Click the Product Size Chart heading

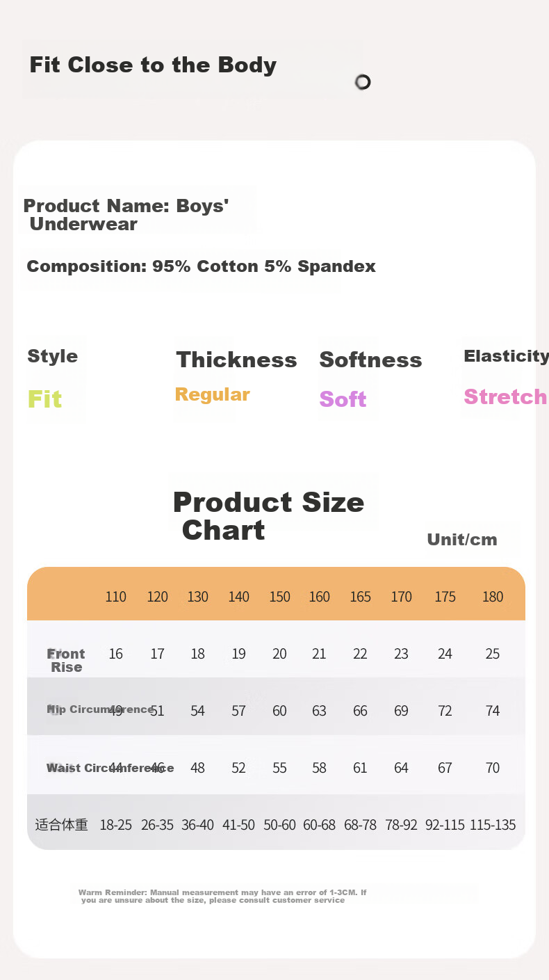268,515
